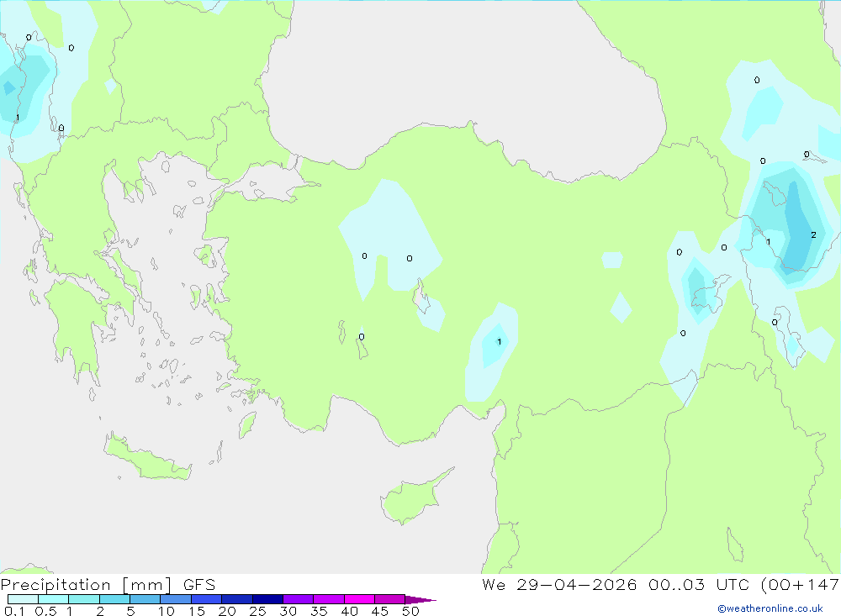Select the 35–40 mm legend color swatch
The height and width of the screenshot is (616, 841).
click(x=329, y=599)
